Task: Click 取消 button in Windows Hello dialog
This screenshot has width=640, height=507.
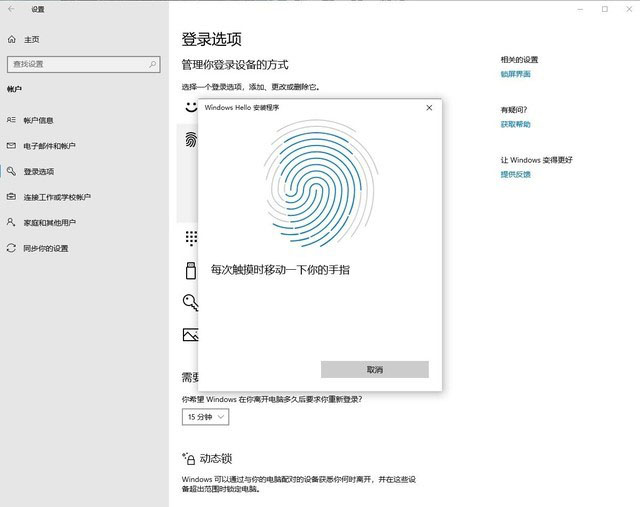Action: click(375, 369)
